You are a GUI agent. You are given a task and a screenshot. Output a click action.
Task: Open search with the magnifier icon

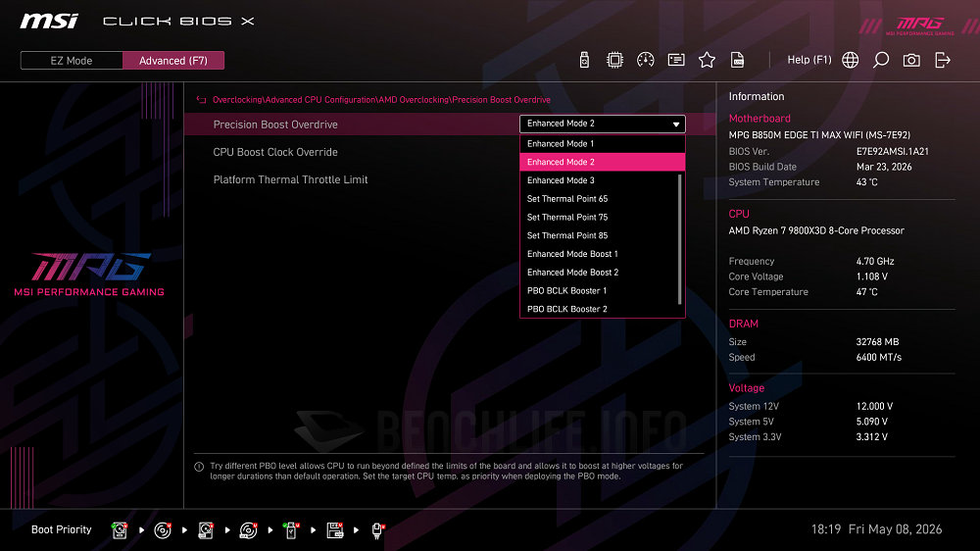click(x=881, y=60)
